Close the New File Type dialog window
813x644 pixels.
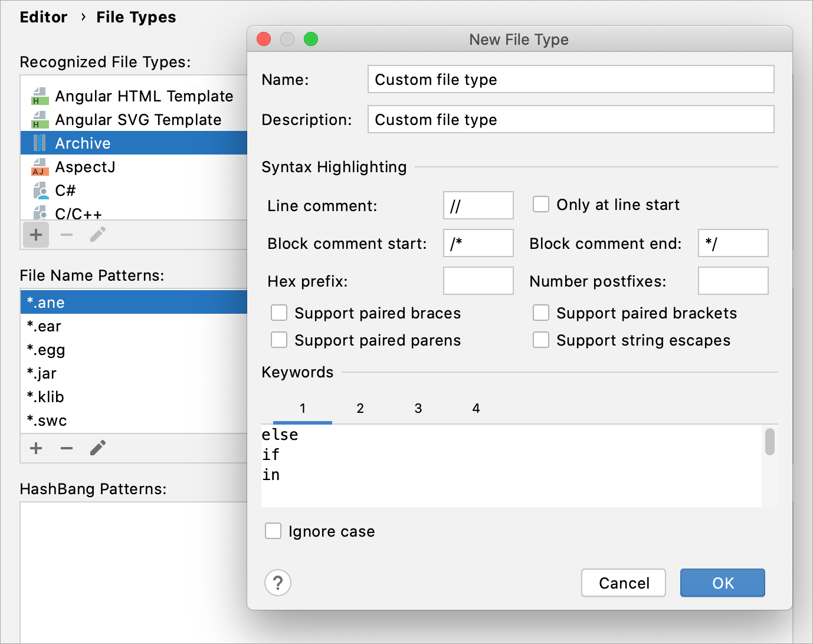click(x=264, y=39)
